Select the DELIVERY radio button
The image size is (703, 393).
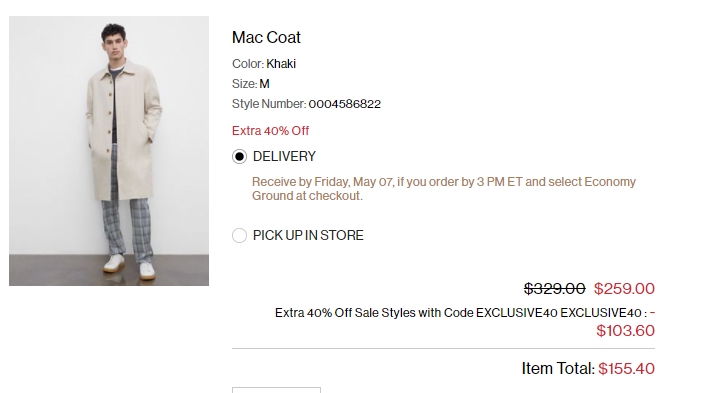click(x=239, y=156)
